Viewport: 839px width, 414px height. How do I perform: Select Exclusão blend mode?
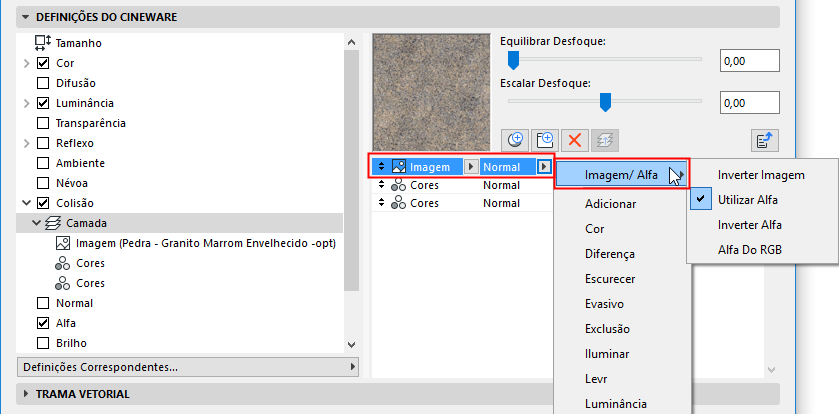(607, 329)
